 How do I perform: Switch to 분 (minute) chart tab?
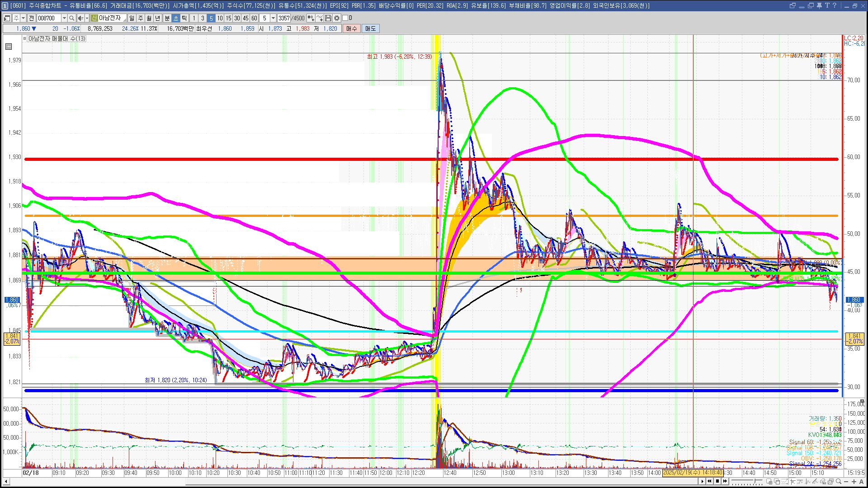pyautogui.click(x=167, y=18)
